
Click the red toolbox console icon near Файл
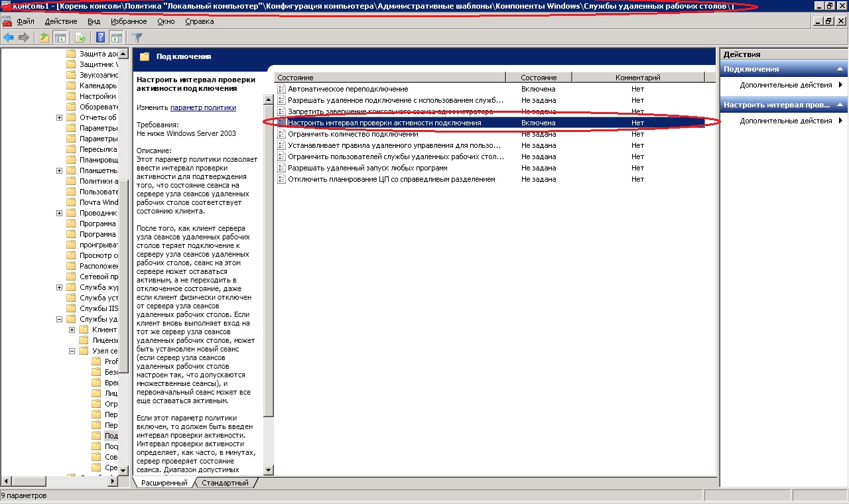point(7,21)
